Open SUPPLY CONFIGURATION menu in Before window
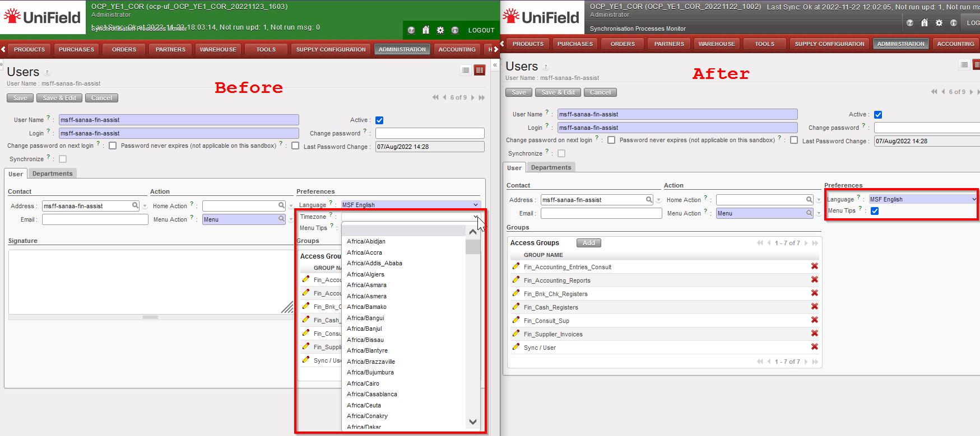The height and width of the screenshot is (436, 980). [x=331, y=49]
